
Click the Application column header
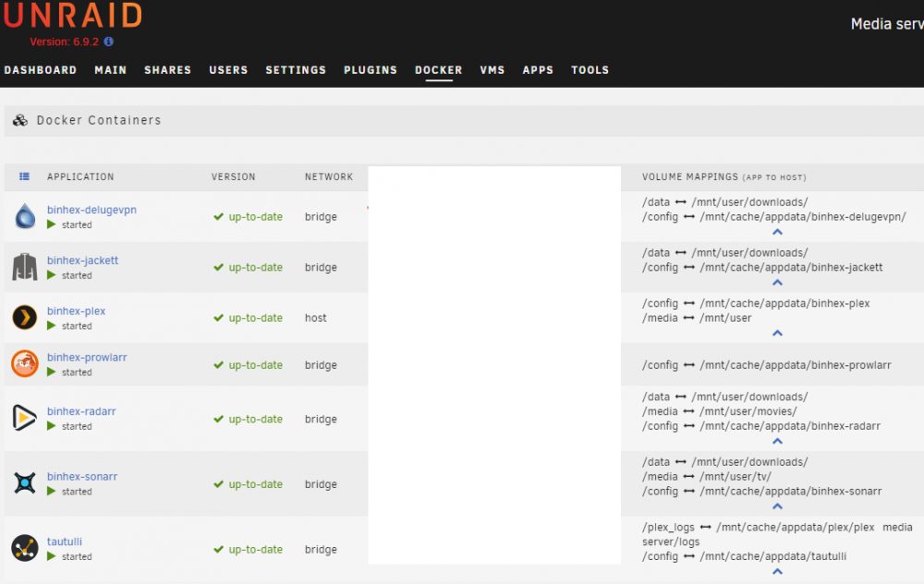[80, 176]
